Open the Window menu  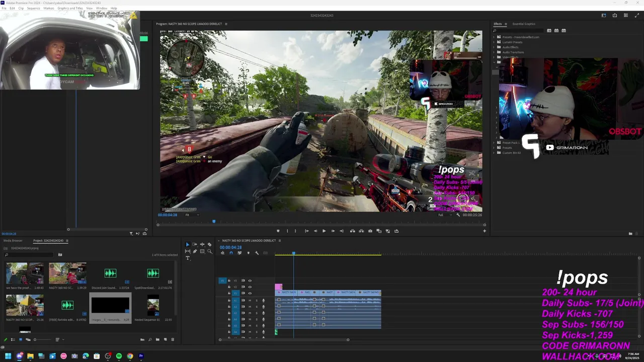click(x=101, y=9)
